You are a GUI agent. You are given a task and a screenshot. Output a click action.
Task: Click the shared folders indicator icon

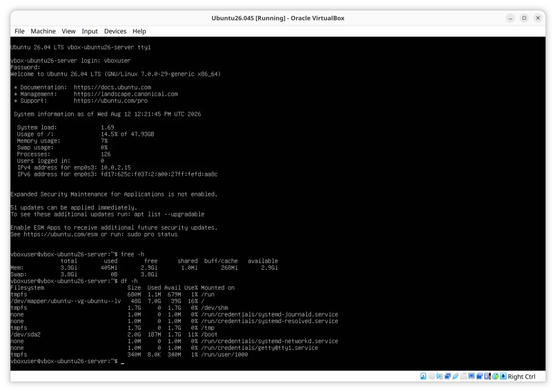pyautogui.click(x=463, y=376)
